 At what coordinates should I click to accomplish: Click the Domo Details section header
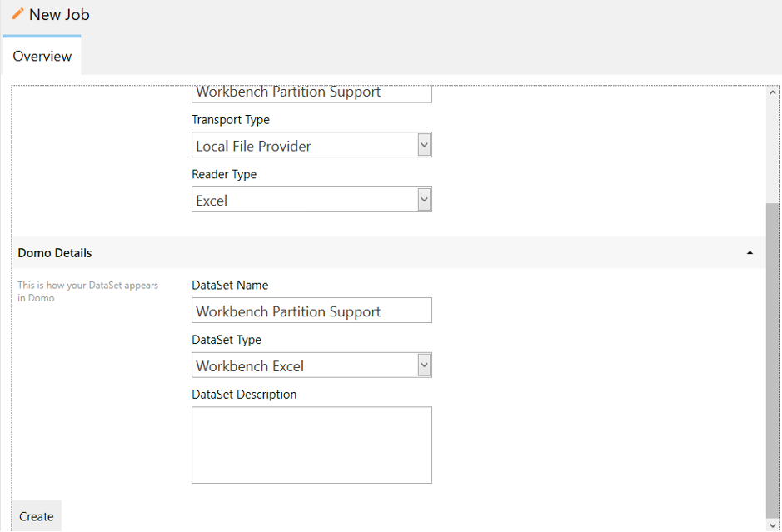375,252
